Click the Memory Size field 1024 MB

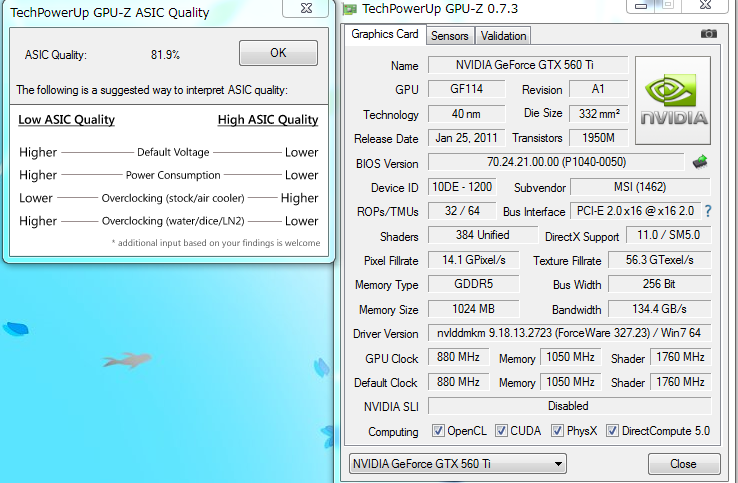tap(473, 309)
